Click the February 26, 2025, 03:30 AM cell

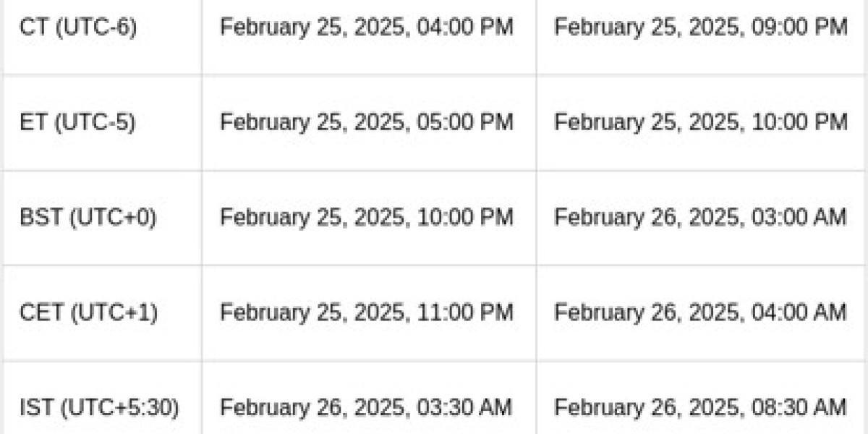coord(367,407)
